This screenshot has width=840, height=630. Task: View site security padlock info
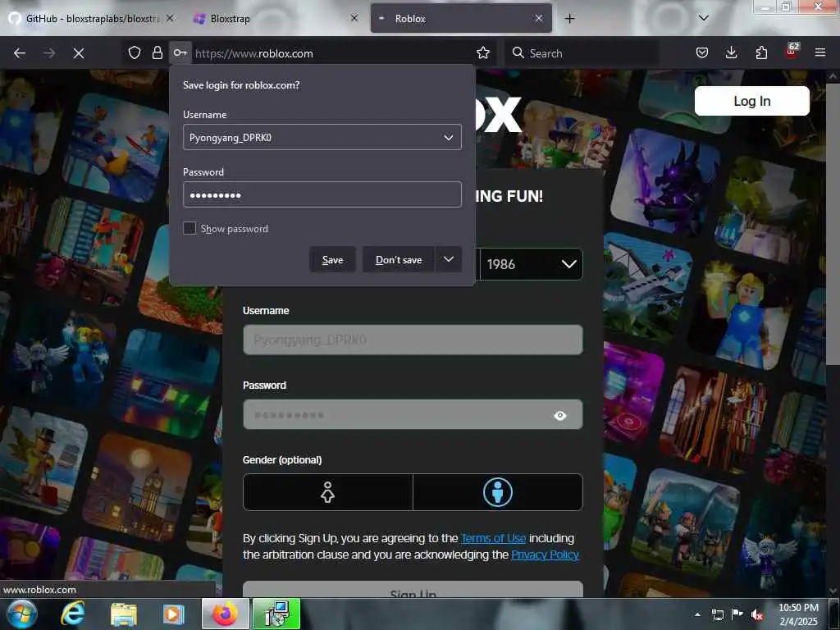(157, 52)
